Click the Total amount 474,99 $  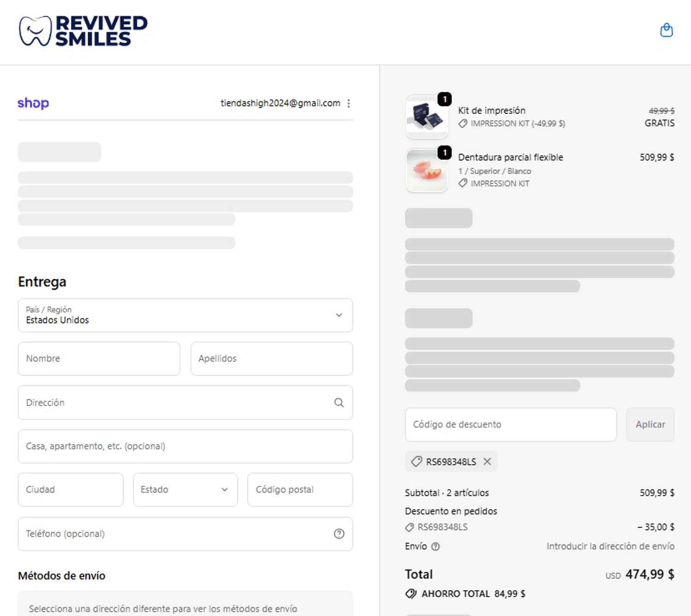650,574
